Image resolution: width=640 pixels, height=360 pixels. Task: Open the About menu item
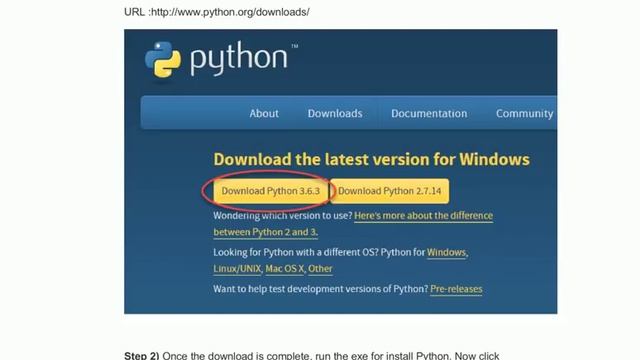(x=264, y=113)
